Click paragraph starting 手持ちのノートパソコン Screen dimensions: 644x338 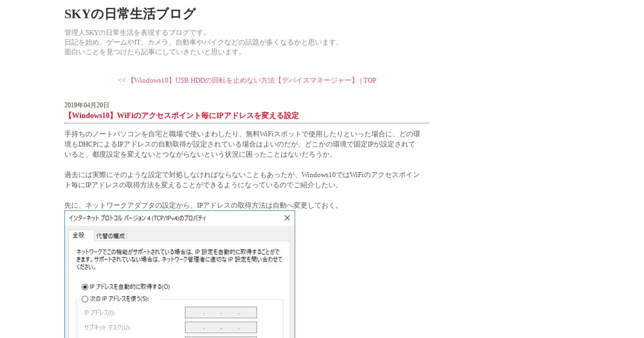[x=242, y=144]
